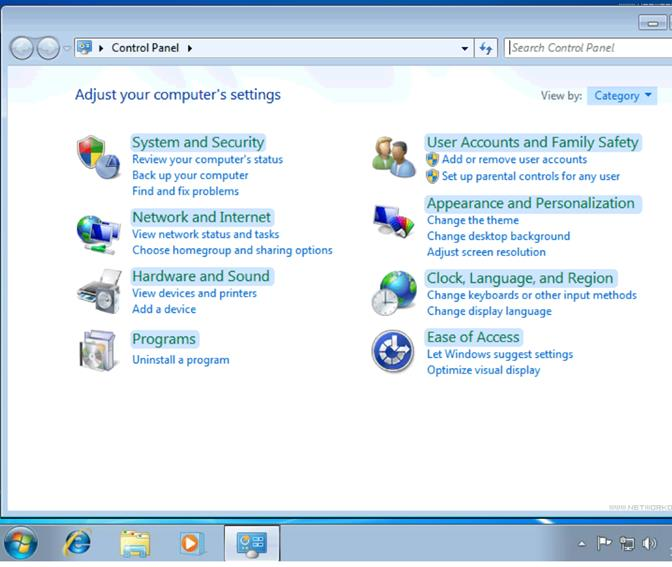672x567 pixels.
Task: Click the Clock, Language, and Region globe icon
Action: (394, 294)
